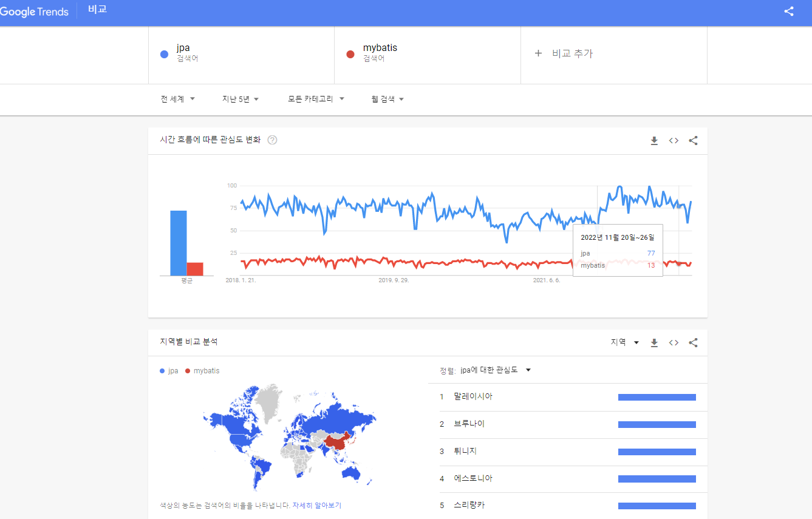Open the 지역 resolution dropdown
The image size is (812, 519).
[625, 342]
